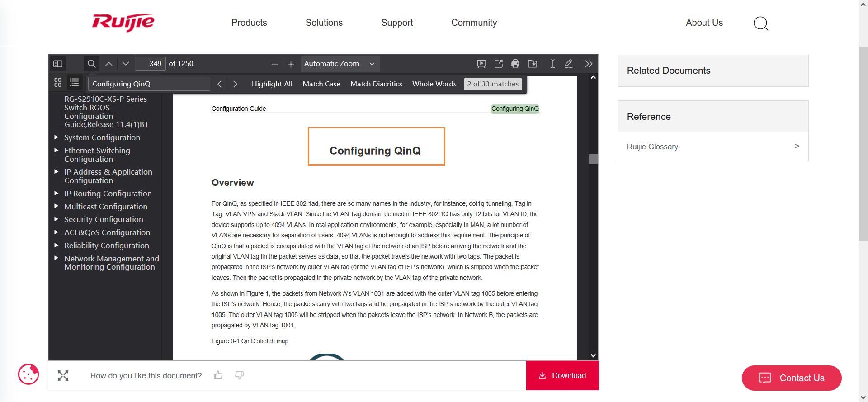The width and height of the screenshot is (868, 402).
Task: Toggle Match Diacritics search option
Action: pyautogui.click(x=376, y=84)
